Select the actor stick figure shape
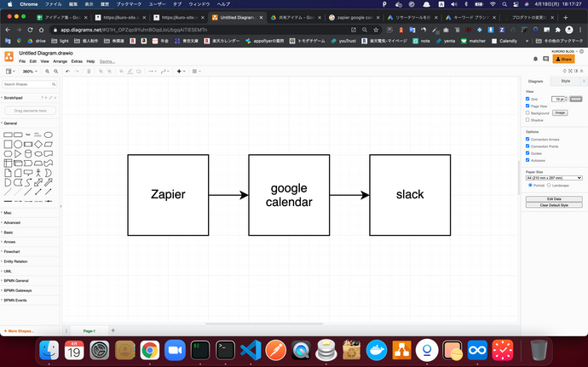The image size is (588, 367). pyautogui.click(x=37, y=173)
